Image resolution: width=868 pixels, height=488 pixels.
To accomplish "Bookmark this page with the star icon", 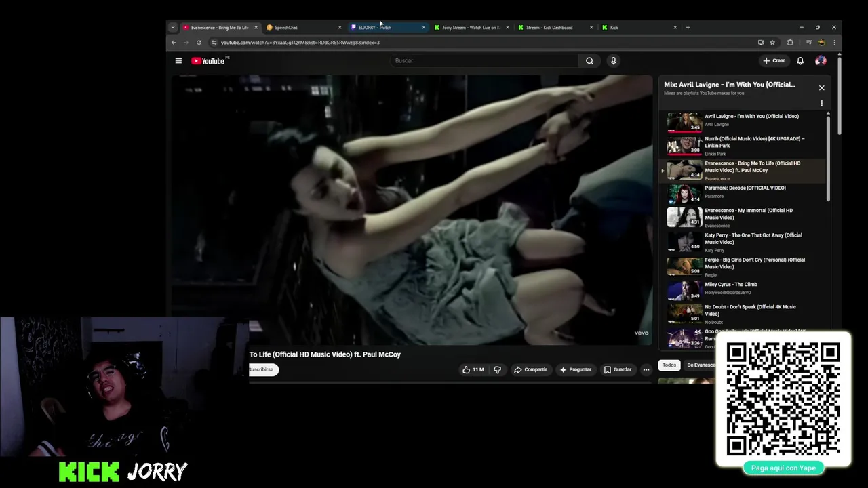I will (x=772, y=43).
